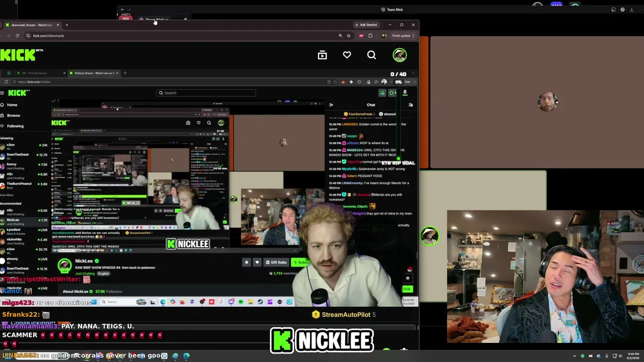Close the NickLee Stream tab
This screenshot has height=362, width=644.
[117, 73]
